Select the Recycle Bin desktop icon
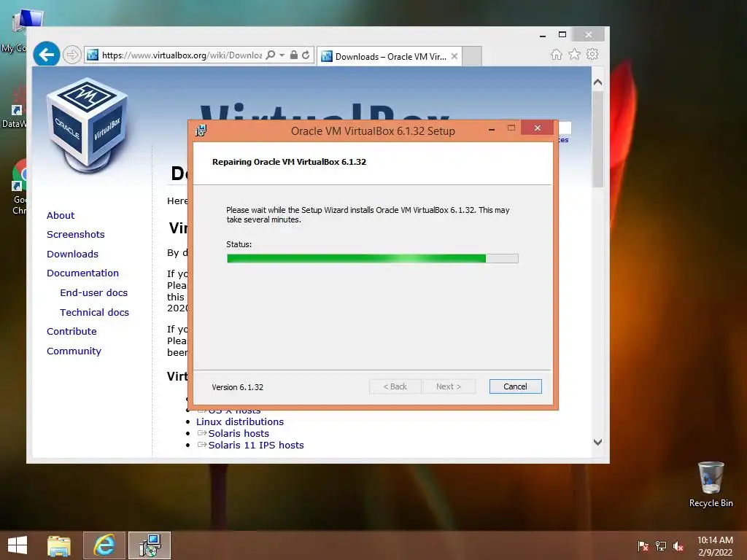This screenshot has width=747, height=560. coord(711,484)
